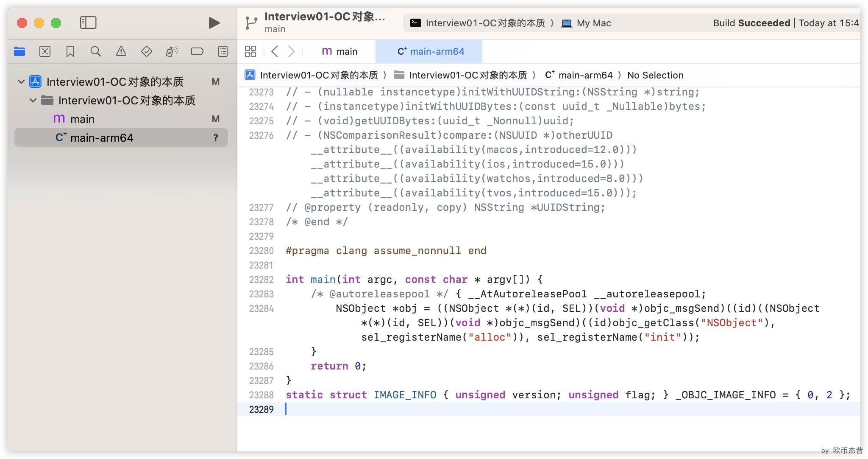Open the My Mac destination selector

[x=592, y=23]
